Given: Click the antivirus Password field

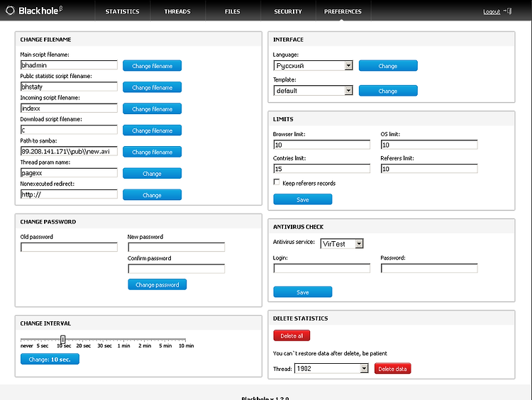Looking at the screenshot, I should (x=429, y=268).
